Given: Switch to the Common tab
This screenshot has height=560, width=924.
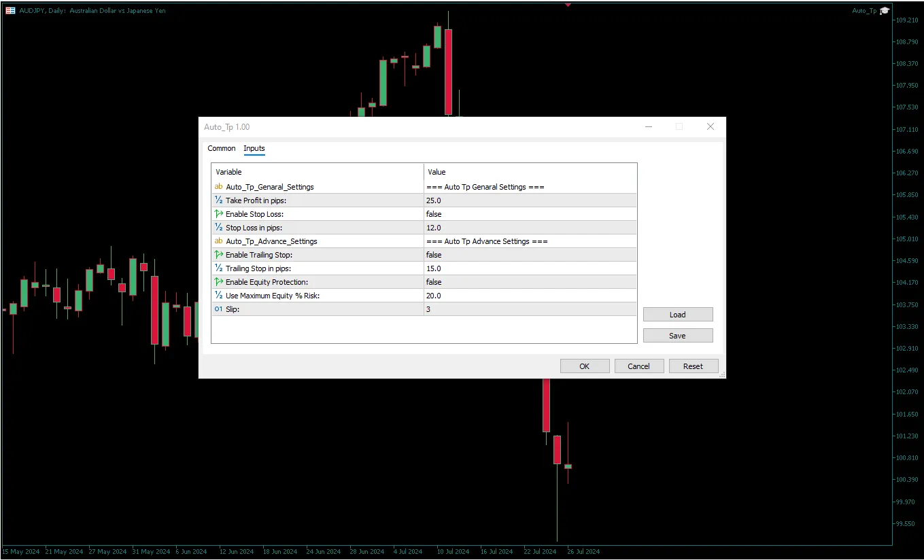Looking at the screenshot, I should point(222,148).
